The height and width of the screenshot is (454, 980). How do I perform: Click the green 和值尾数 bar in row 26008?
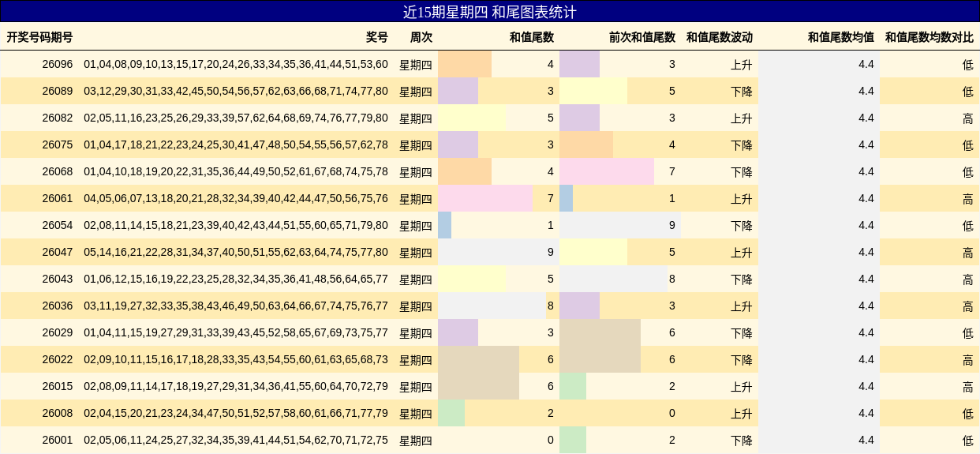(x=451, y=413)
